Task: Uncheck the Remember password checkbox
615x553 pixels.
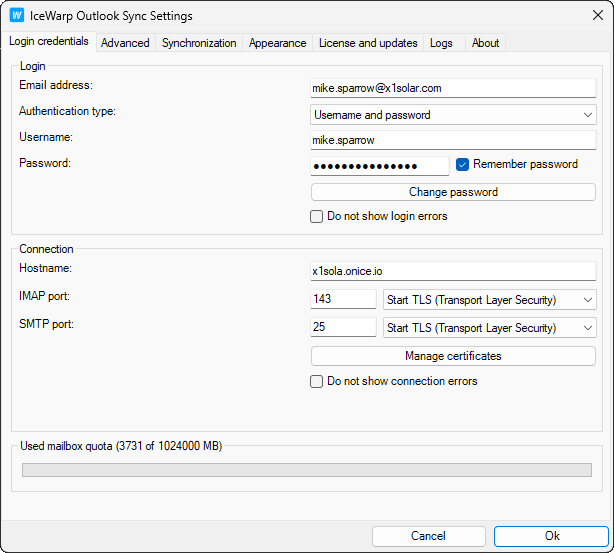Action: pyautogui.click(x=463, y=165)
